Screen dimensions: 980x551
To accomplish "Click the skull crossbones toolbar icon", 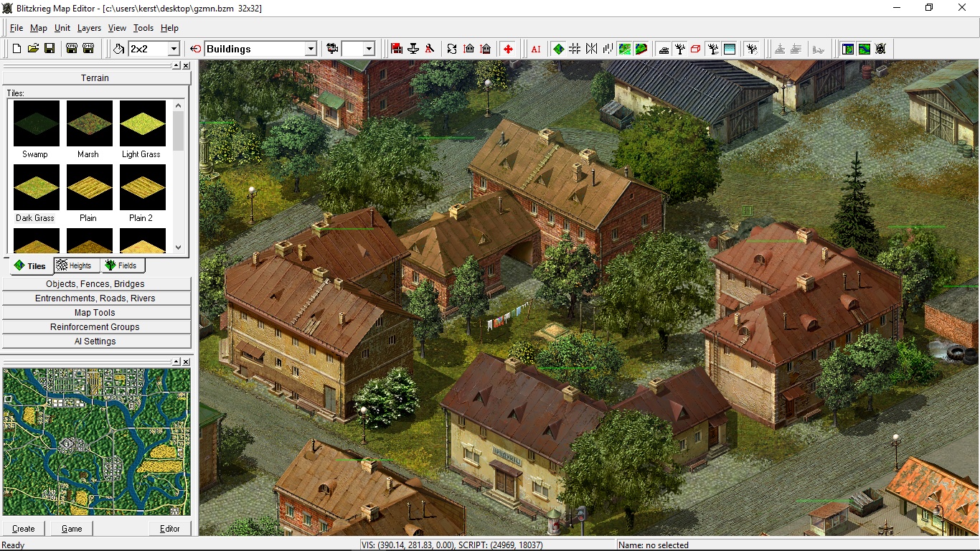I will (881, 49).
